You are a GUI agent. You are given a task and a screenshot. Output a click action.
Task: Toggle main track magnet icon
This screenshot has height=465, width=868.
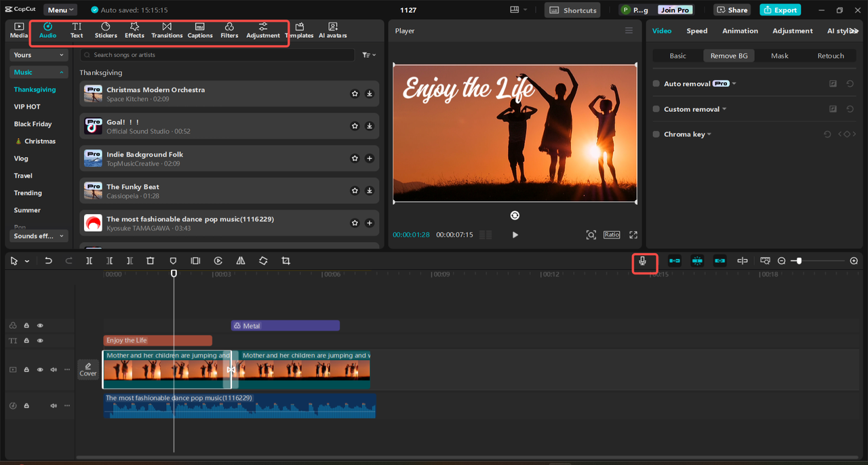click(675, 261)
